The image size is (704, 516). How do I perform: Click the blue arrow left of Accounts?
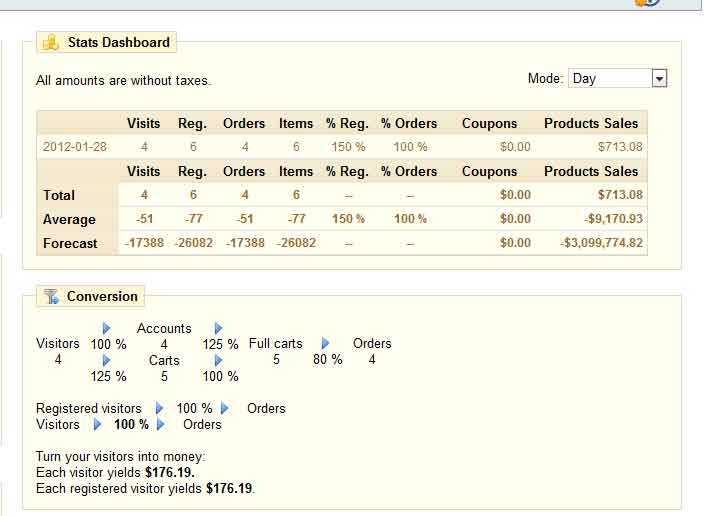click(106, 328)
